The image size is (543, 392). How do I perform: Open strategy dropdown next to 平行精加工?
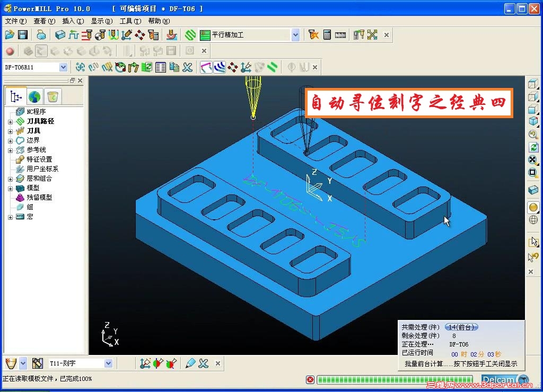295,34
